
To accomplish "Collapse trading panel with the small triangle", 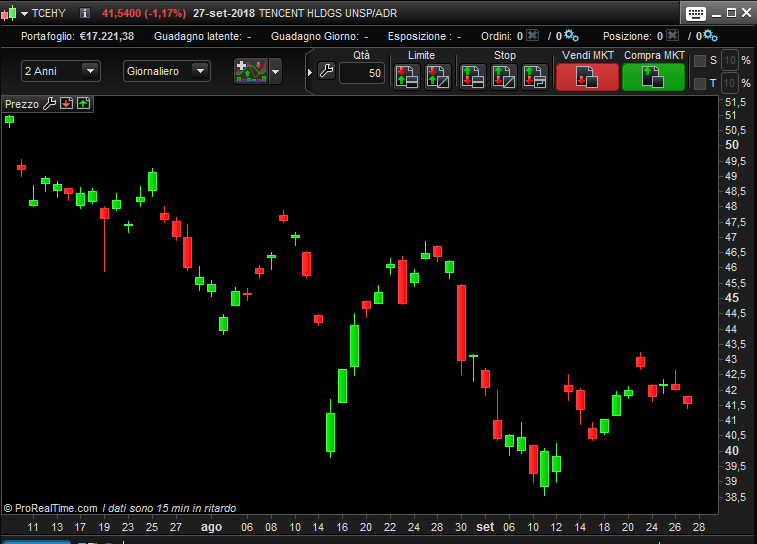I will coord(310,72).
